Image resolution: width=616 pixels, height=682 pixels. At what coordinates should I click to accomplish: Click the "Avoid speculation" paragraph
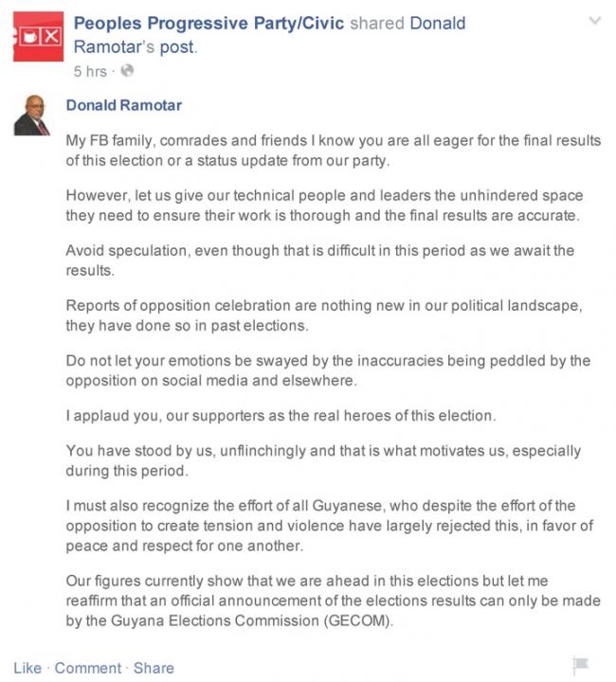(320, 260)
